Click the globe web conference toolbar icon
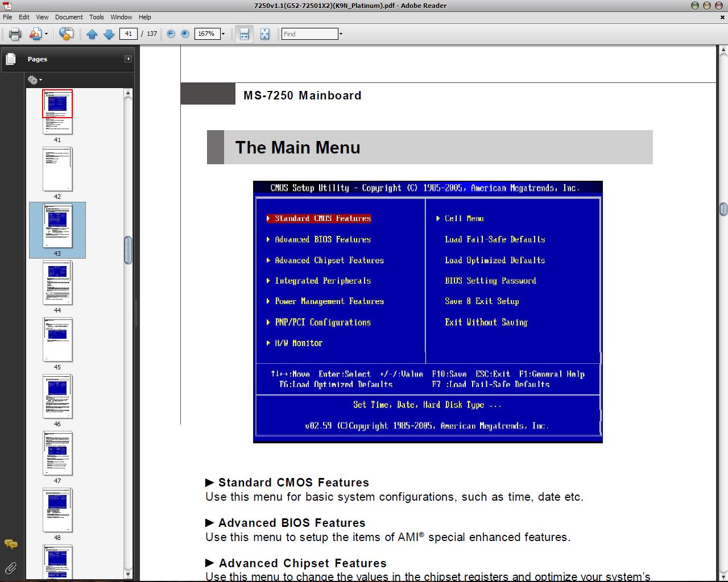 point(66,34)
